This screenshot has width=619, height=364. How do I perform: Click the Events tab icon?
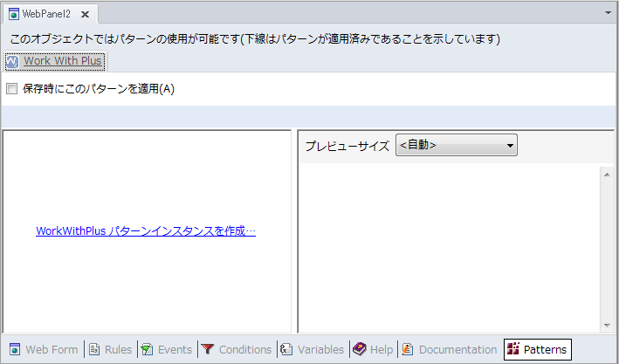pyautogui.click(x=148, y=349)
